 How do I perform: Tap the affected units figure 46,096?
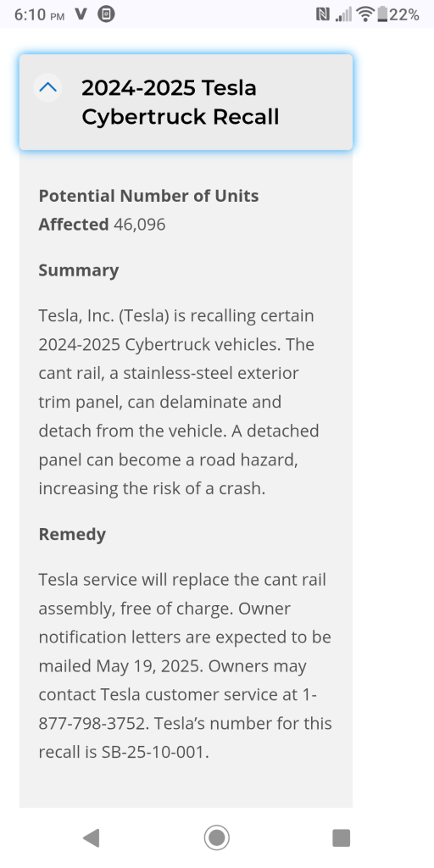[140, 224]
